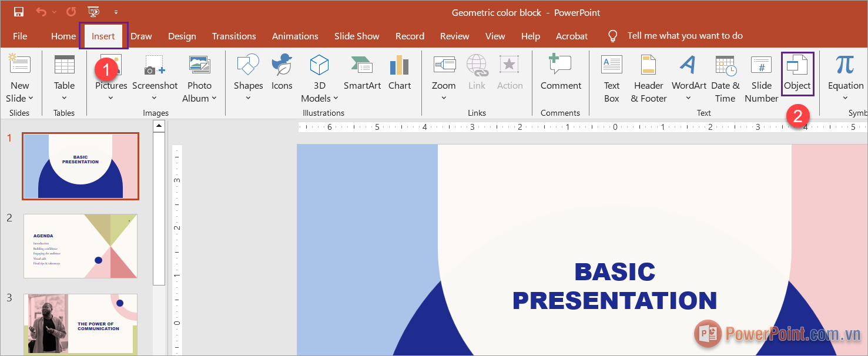Expand the 3D Models dropdown

point(336,98)
